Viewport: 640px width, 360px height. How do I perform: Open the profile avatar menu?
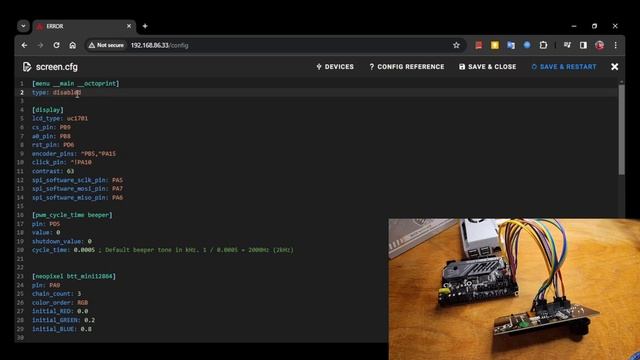[600, 45]
